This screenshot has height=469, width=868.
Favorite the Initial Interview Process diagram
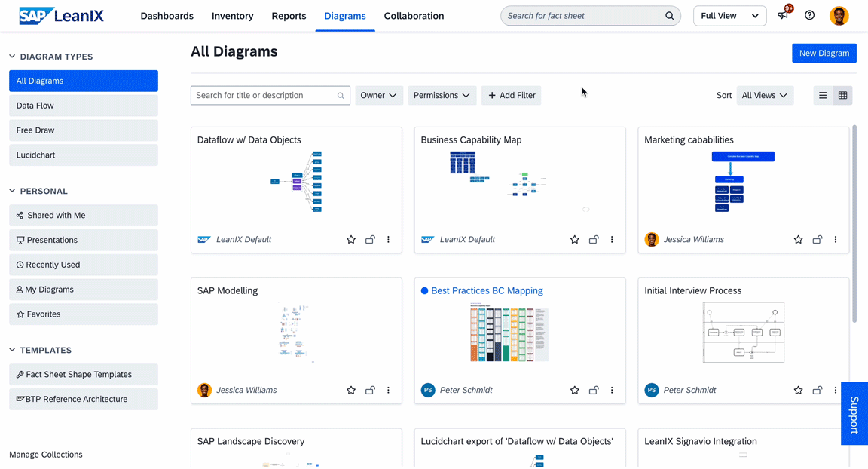(x=798, y=390)
